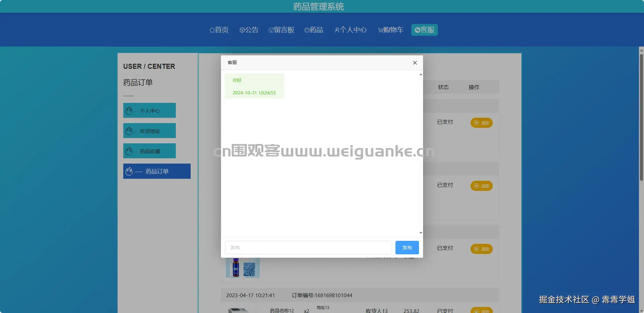Go to the 首页 home page
This screenshot has width=644, height=313.
[x=219, y=30]
